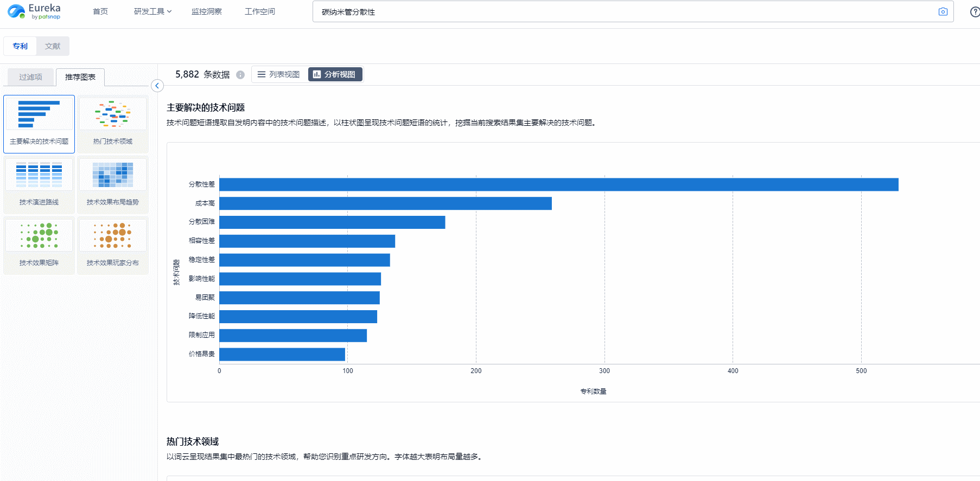Click the 分散性差 bar in the chart
Screen dimensions: 980x481
click(x=558, y=184)
